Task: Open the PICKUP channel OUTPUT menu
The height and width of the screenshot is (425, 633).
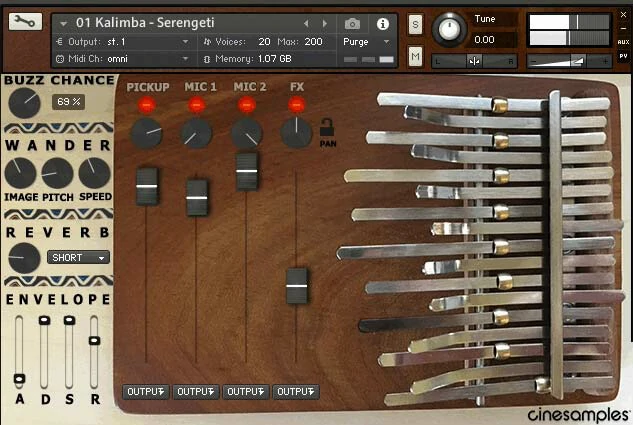Action: 146,392
